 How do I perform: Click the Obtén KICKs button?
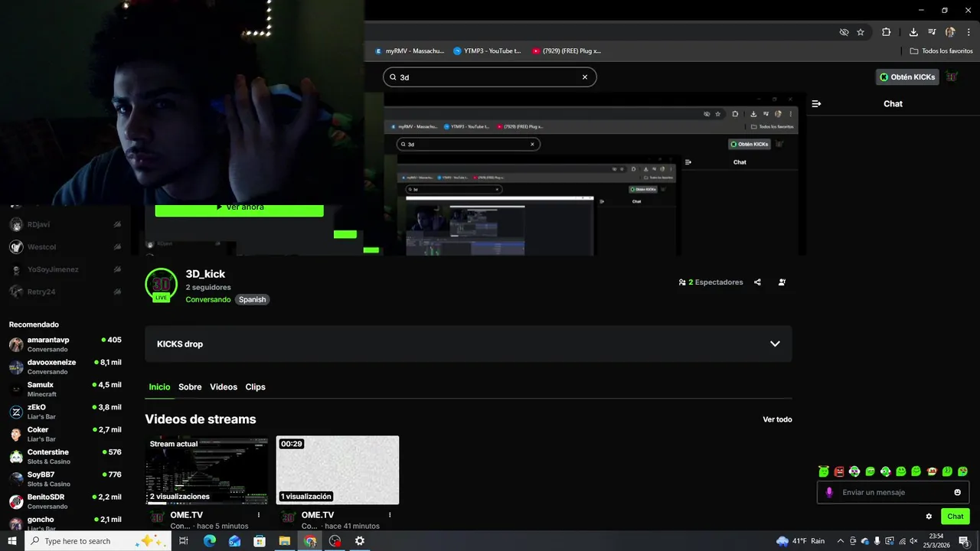click(x=907, y=77)
